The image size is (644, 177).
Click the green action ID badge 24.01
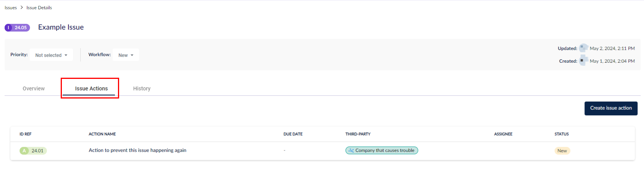[x=33, y=151]
